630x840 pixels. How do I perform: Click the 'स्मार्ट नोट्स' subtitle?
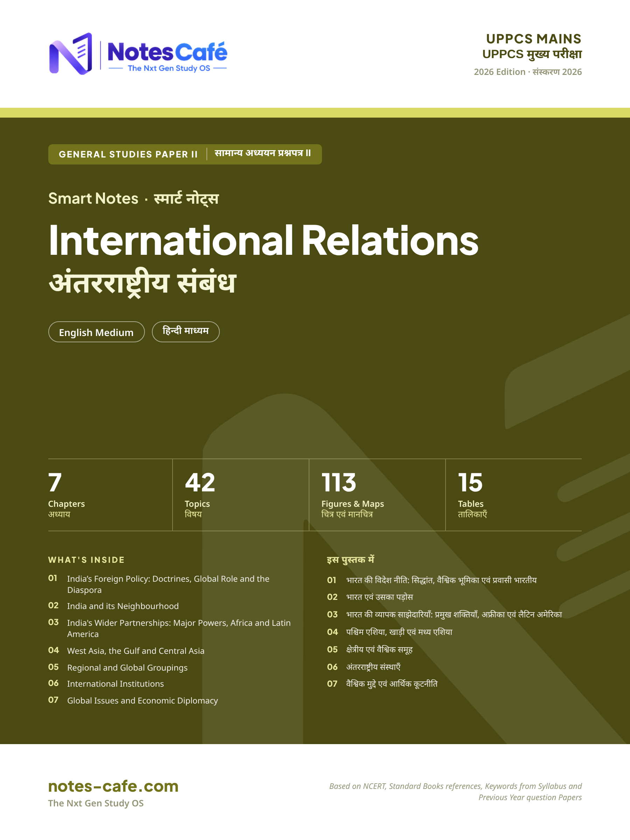pyautogui.click(x=186, y=198)
